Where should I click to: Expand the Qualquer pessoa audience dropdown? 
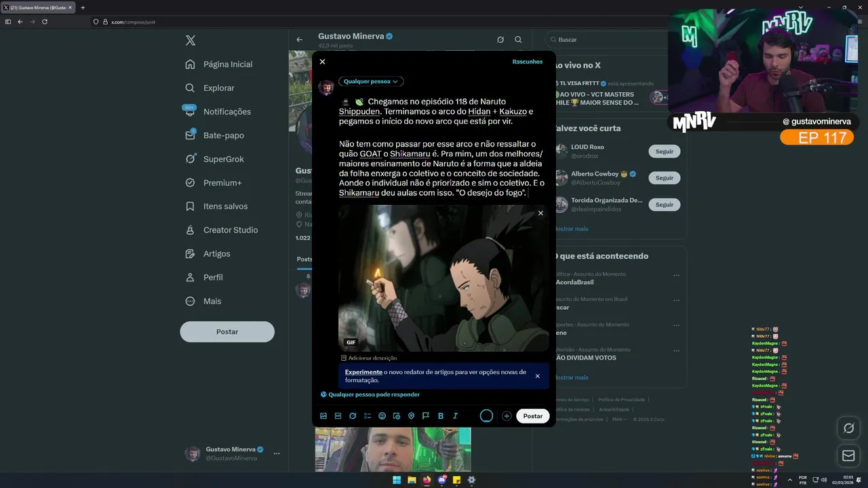coord(371,81)
